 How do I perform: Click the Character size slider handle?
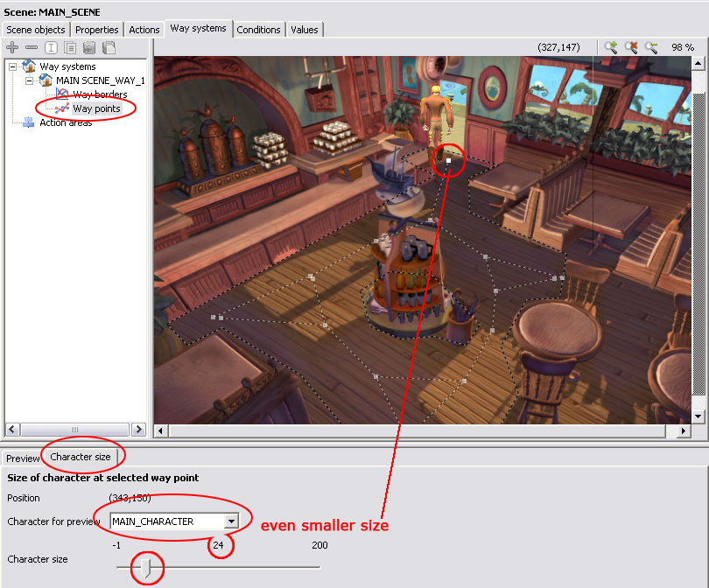pyautogui.click(x=145, y=568)
